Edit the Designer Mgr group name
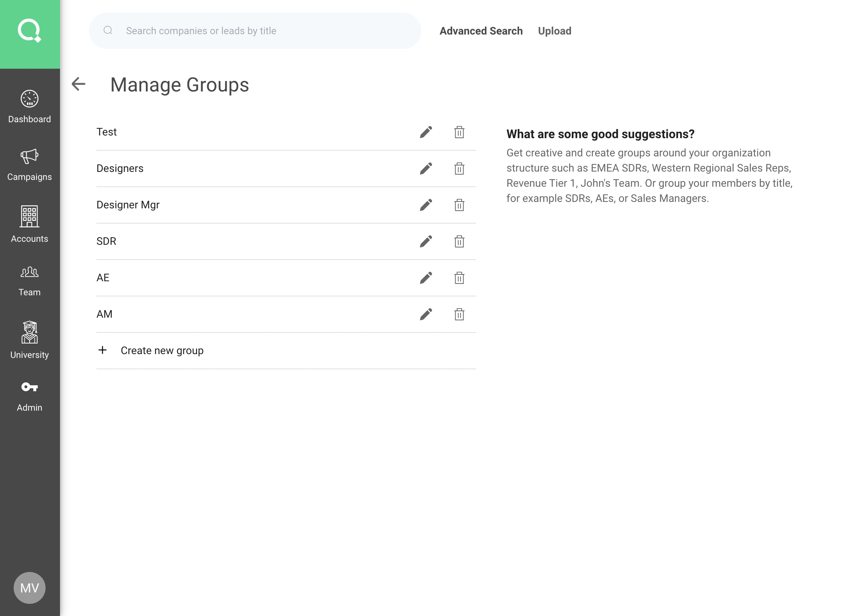This screenshot has height=616, width=866. pos(426,205)
